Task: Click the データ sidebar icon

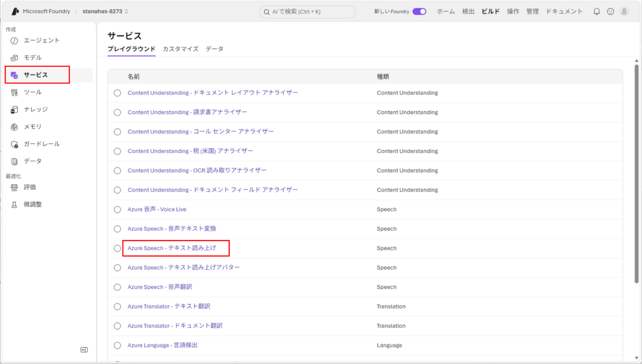Action: (14, 162)
